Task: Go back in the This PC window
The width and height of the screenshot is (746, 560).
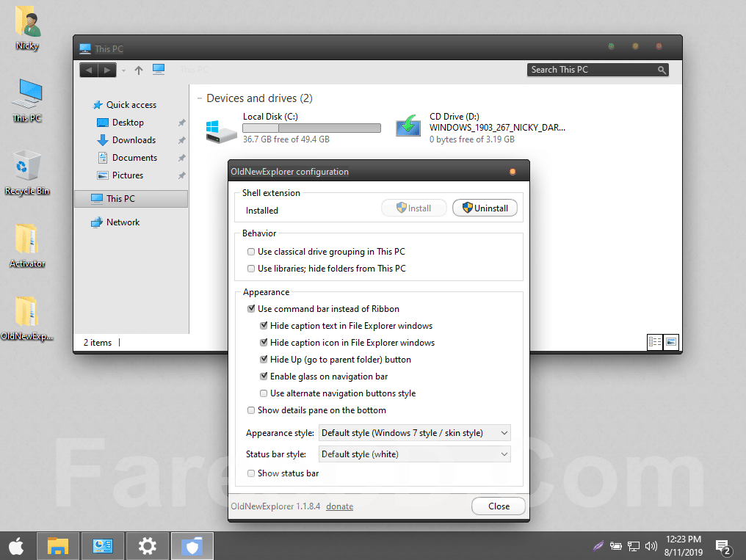Action: point(89,70)
